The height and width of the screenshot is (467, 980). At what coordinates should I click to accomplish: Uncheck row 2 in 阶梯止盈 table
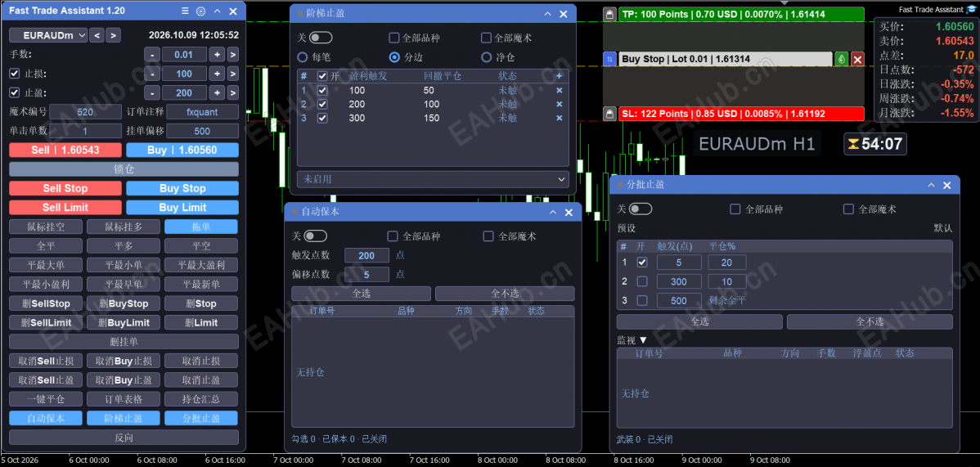tap(322, 104)
